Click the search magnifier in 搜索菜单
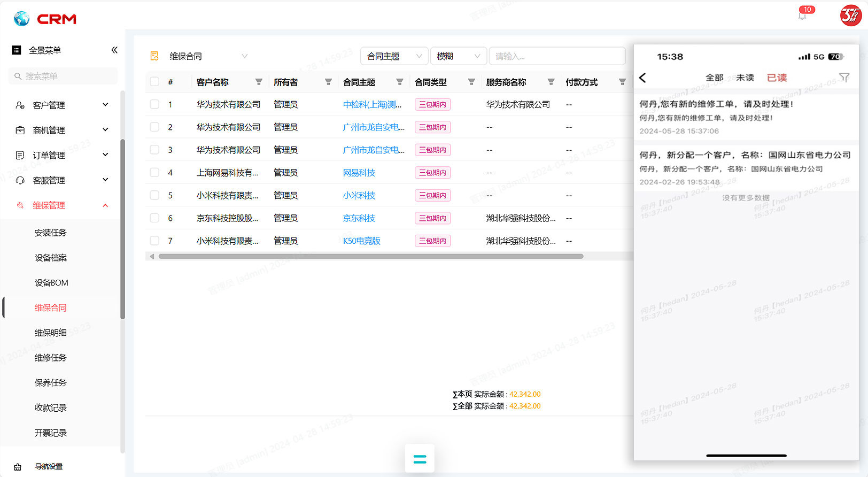The image size is (868, 477). 18,76
